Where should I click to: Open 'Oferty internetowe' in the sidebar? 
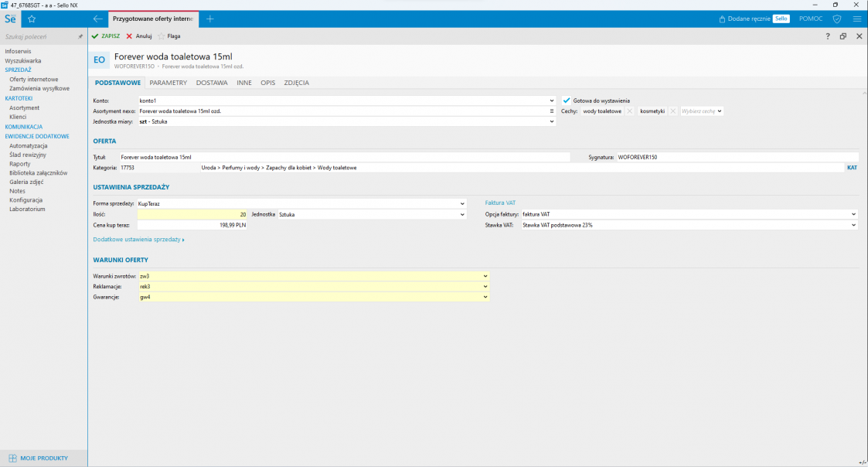[x=33, y=79]
